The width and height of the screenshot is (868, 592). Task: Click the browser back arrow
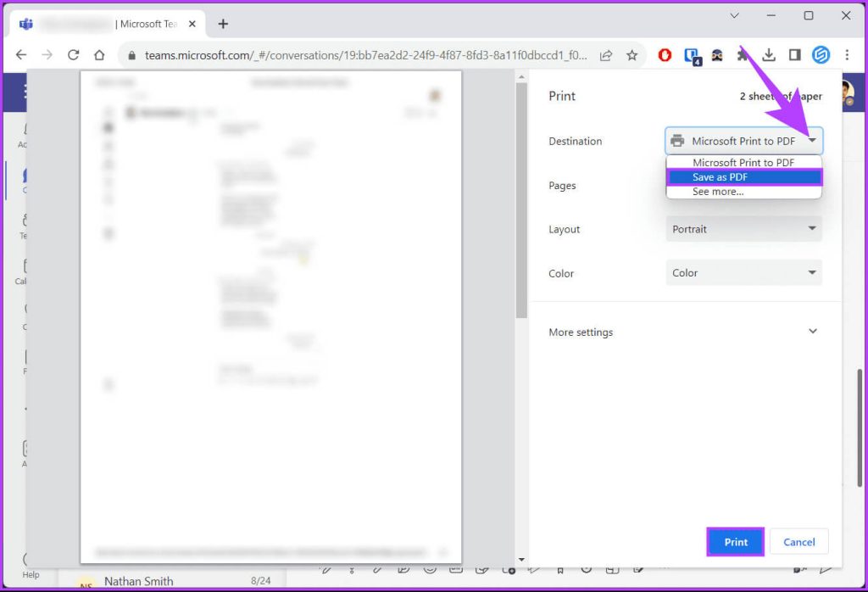(x=21, y=55)
